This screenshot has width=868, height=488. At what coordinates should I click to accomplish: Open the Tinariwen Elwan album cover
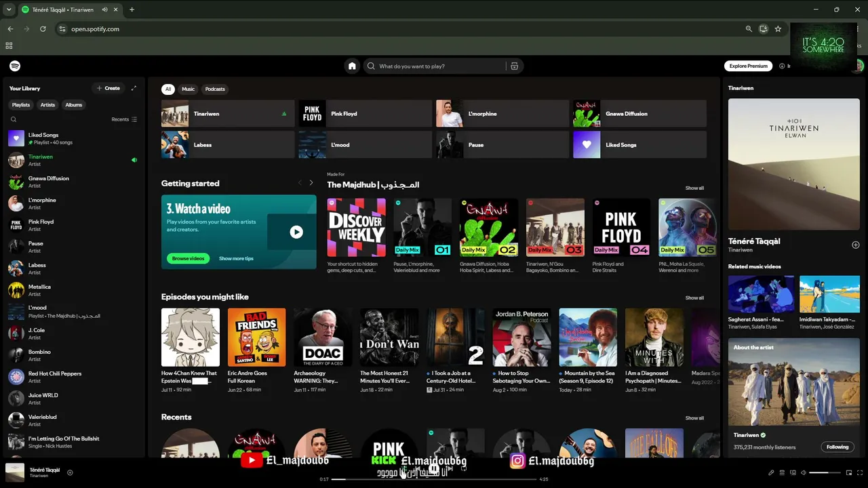coord(794,164)
